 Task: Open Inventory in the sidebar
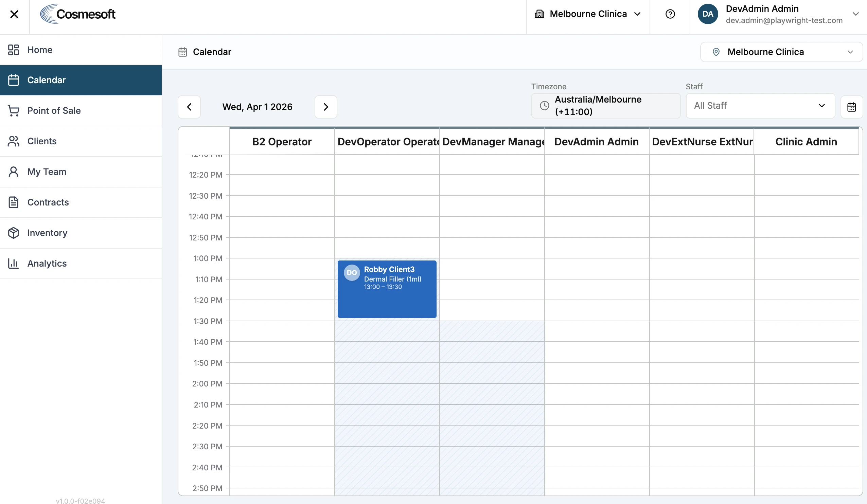point(81,233)
